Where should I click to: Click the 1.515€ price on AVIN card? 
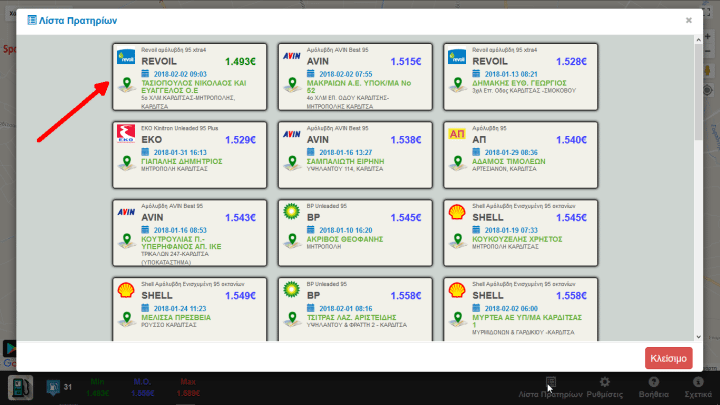click(x=406, y=62)
